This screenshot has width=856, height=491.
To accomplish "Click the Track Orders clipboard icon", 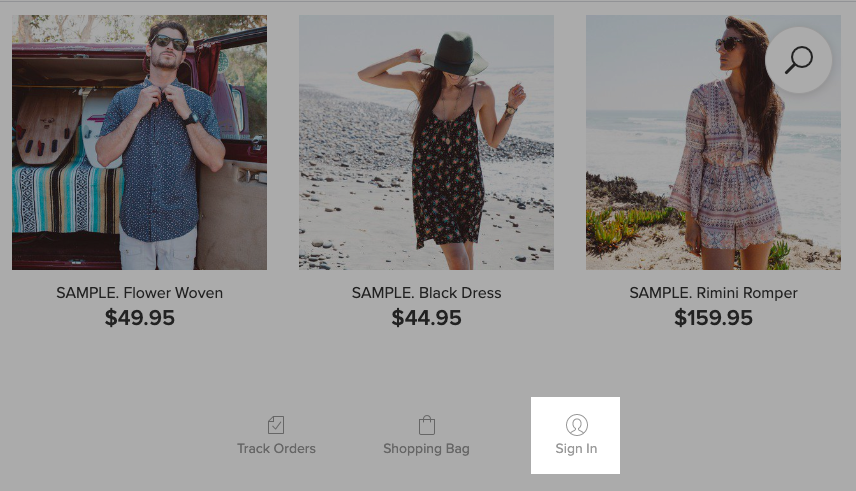I will (x=276, y=424).
